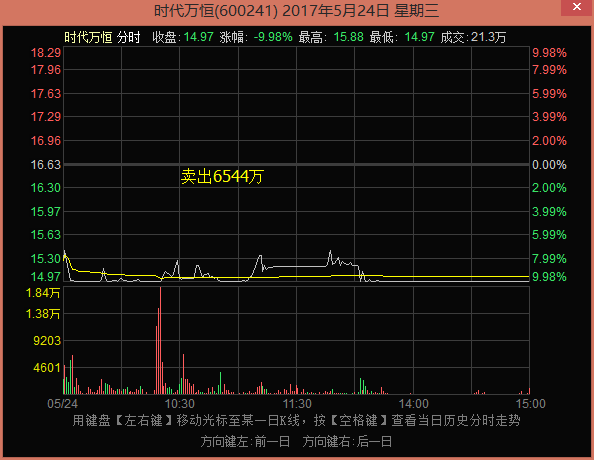Click the 方向键左:前一日 hint text

point(245,442)
